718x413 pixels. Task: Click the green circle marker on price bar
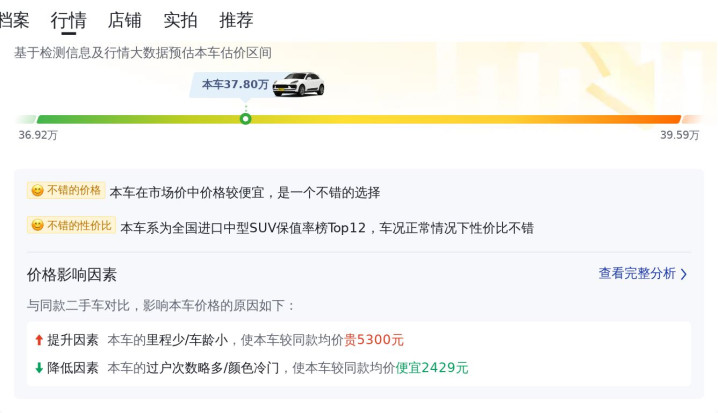pos(245,119)
